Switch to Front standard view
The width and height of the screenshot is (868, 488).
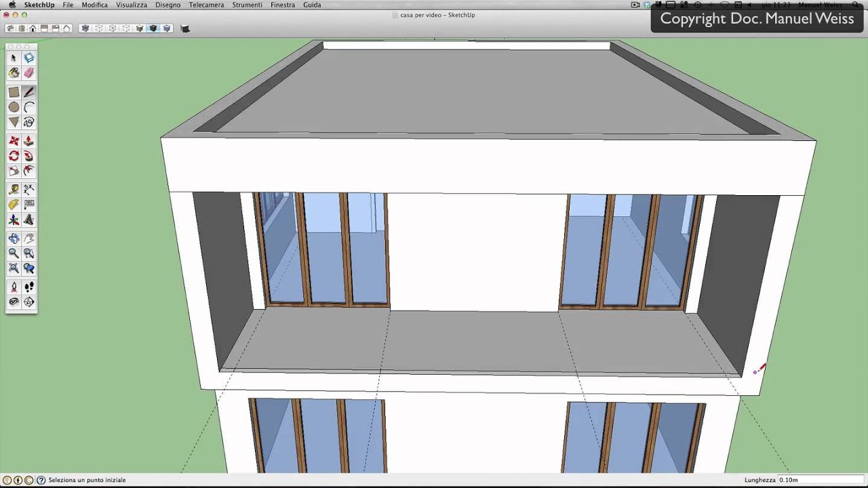(33, 28)
